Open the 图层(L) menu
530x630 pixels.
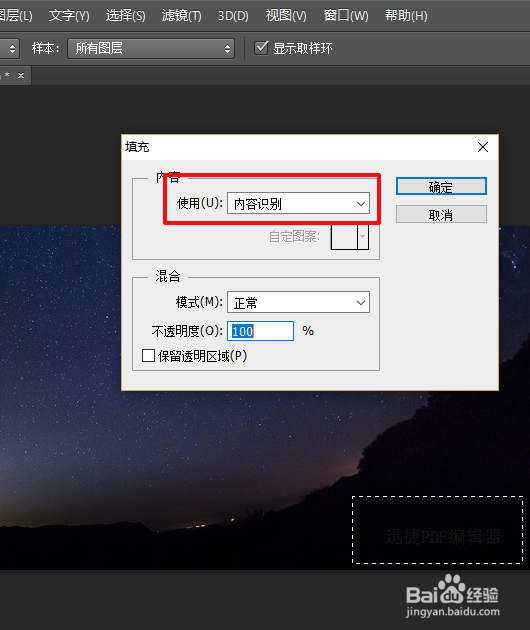[x=15, y=16]
